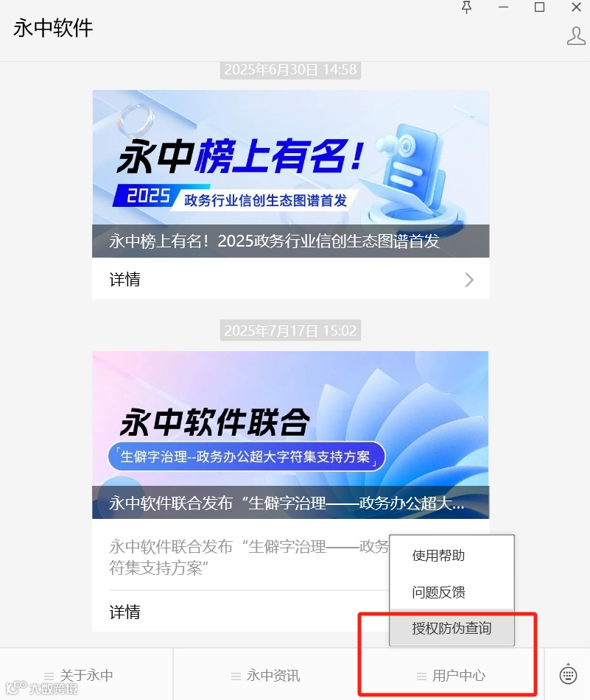590x700 pixels.
Task: Open 详情 under the 榜上有名 article
Action: pos(290,280)
